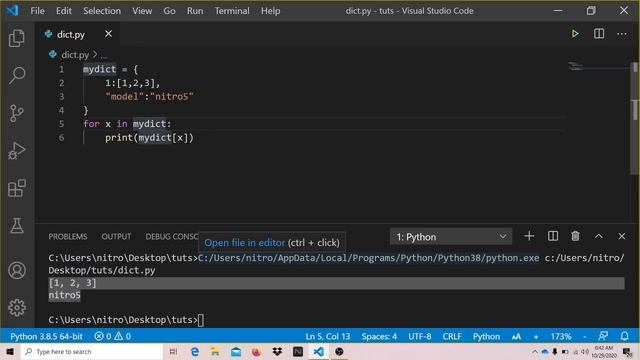This screenshot has width=640, height=360.
Task: Switch to the DEBUG CONSOLE panel tab
Action: pyautogui.click(x=172, y=237)
